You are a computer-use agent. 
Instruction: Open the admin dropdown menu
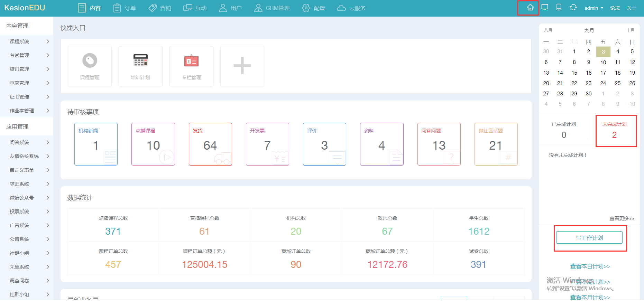click(594, 8)
